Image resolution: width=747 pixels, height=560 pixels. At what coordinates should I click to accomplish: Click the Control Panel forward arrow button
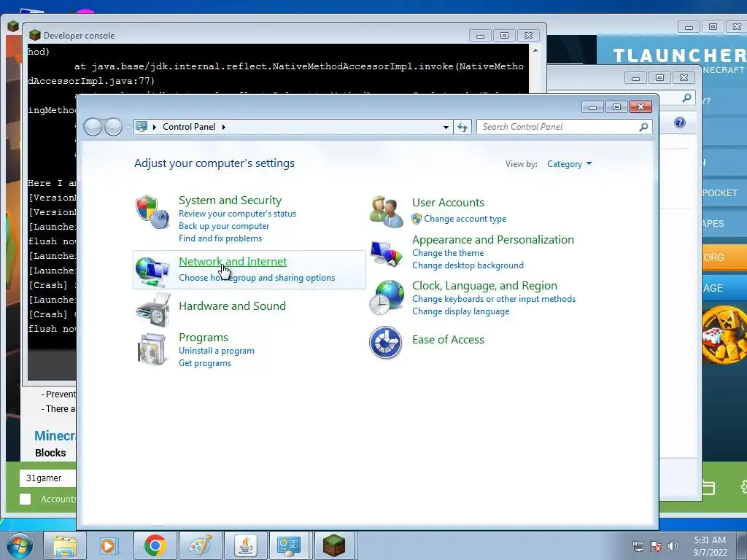tap(113, 127)
